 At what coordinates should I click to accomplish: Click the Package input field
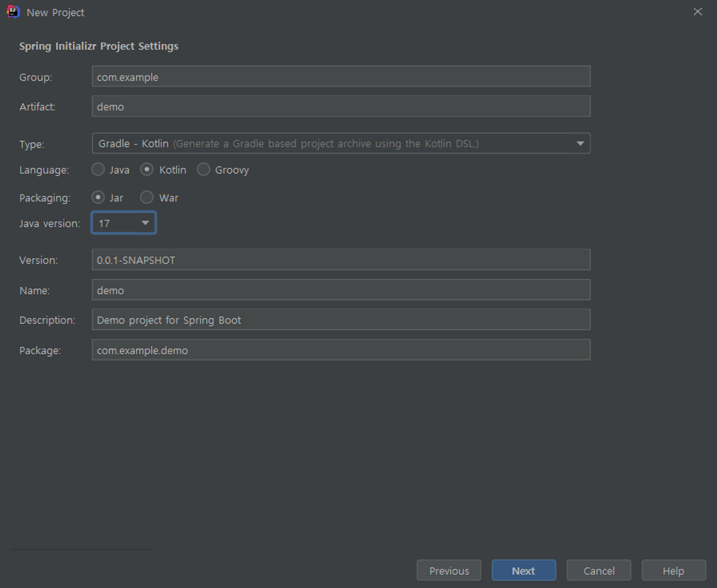(x=341, y=350)
